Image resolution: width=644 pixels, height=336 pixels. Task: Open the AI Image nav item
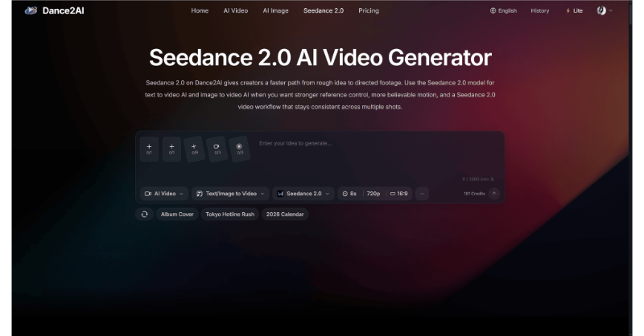point(275,10)
